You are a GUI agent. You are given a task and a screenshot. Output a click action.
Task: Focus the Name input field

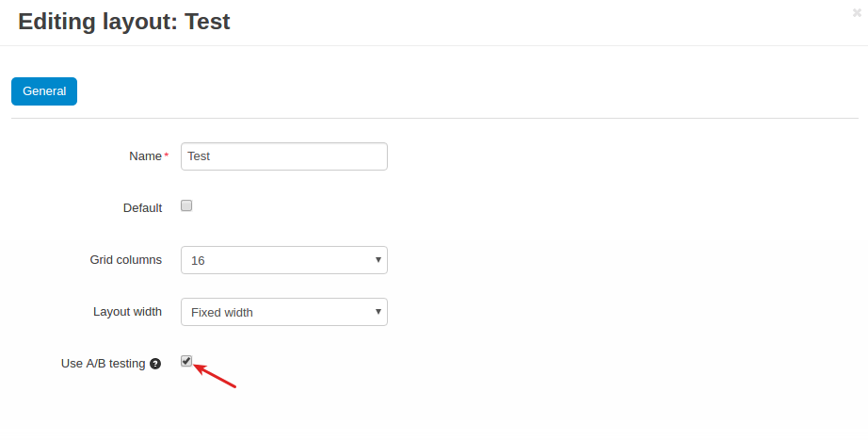(284, 156)
